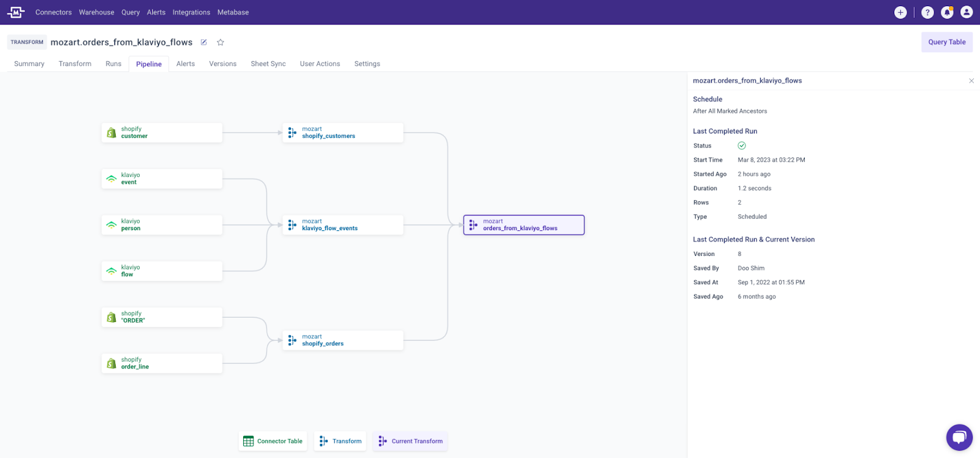980x458 pixels.
Task: Close the transform details side panel
Action: point(971,81)
